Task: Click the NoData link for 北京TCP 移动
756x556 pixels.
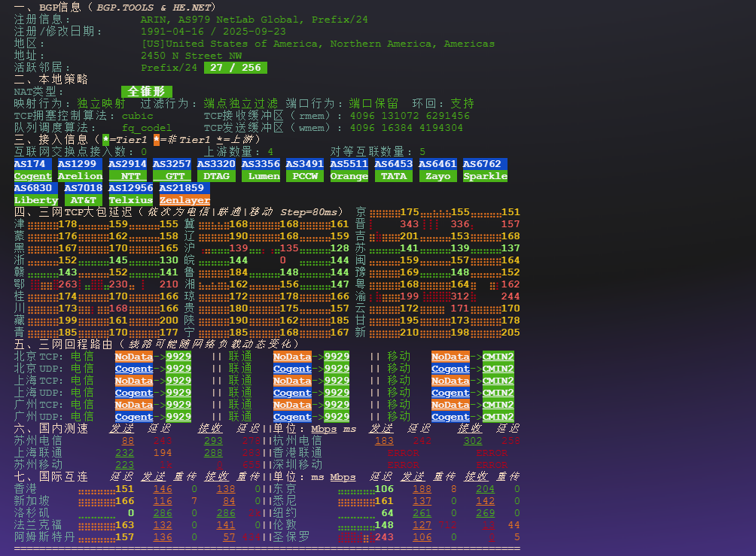Action: pyautogui.click(x=451, y=357)
